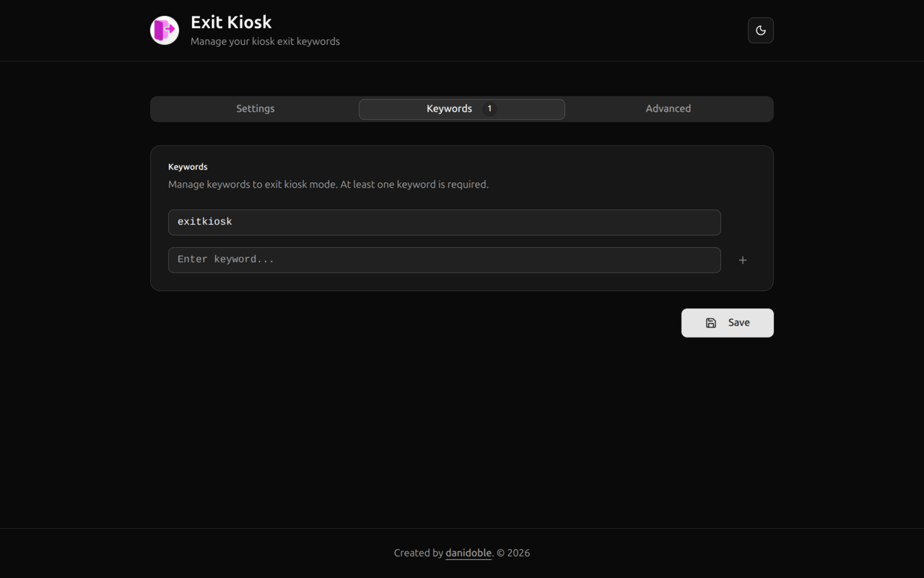Select the Keywords tab
This screenshot has width=924, height=578.
click(449, 109)
